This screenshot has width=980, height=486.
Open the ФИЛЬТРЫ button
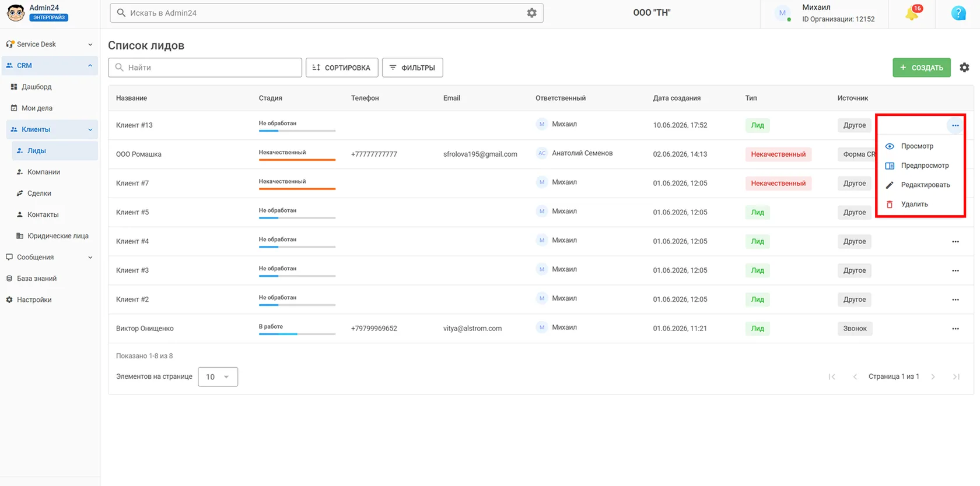click(412, 68)
